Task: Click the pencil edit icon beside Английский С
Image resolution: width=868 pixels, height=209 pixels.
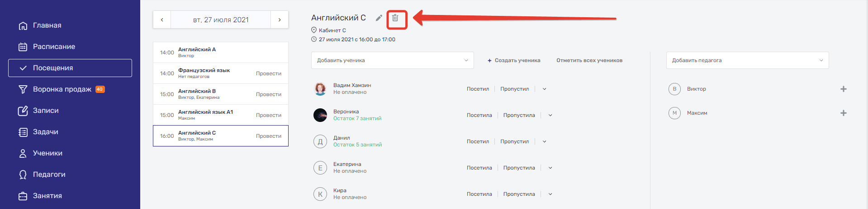Action: [x=379, y=18]
